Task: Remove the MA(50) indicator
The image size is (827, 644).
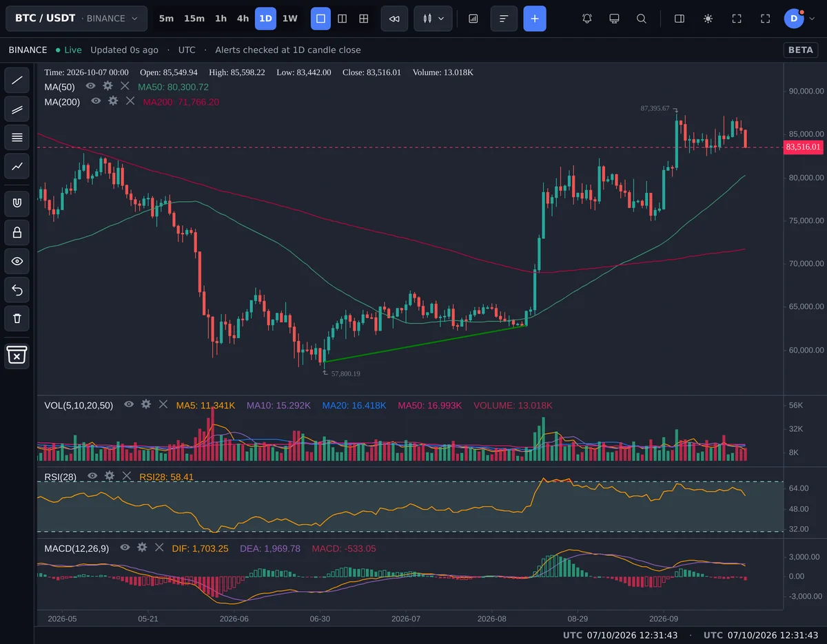Action: tap(125, 86)
